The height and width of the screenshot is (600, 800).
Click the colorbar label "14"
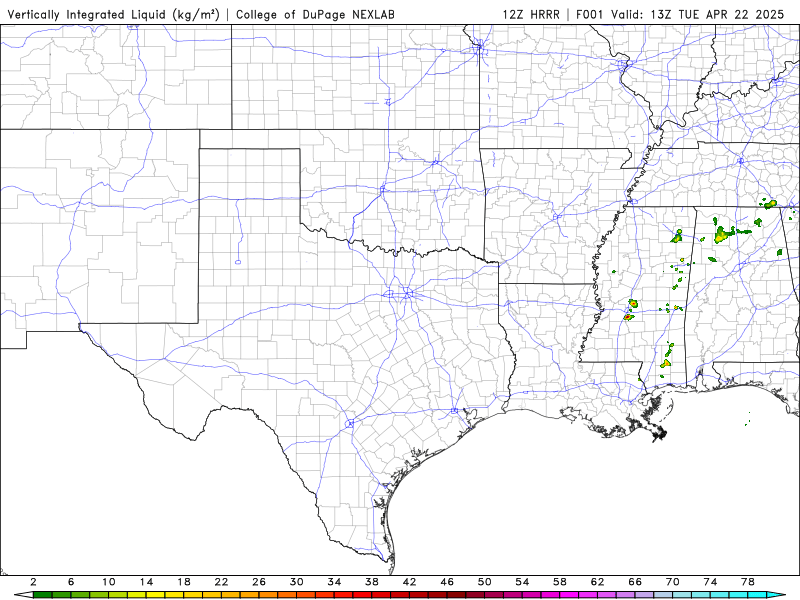tap(146, 582)
